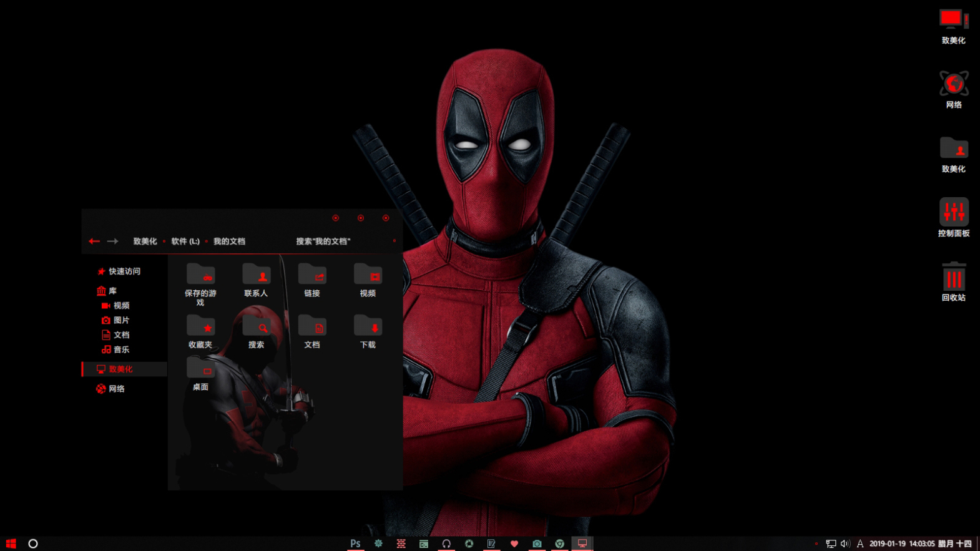
Task: Select 我的文档 in the address breadcrumb
Action: (229, 241)
